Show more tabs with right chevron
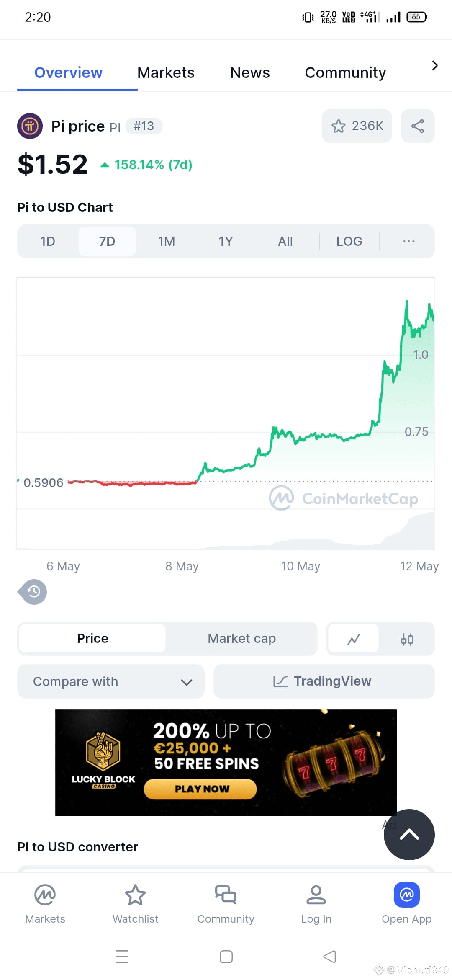 435,66
